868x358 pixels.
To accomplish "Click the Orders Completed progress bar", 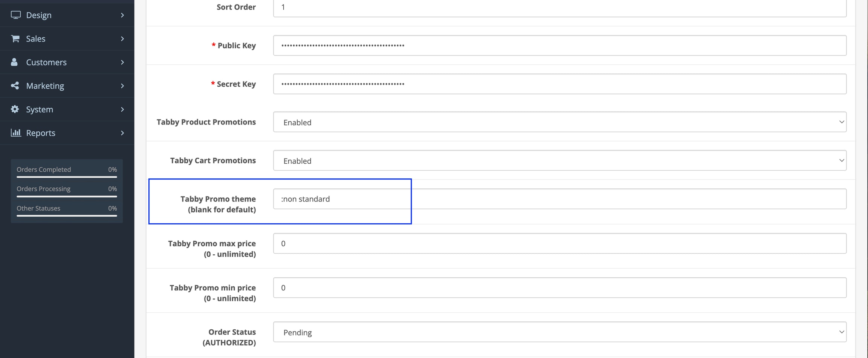I will pyautogui.click(x=67, y=177).
